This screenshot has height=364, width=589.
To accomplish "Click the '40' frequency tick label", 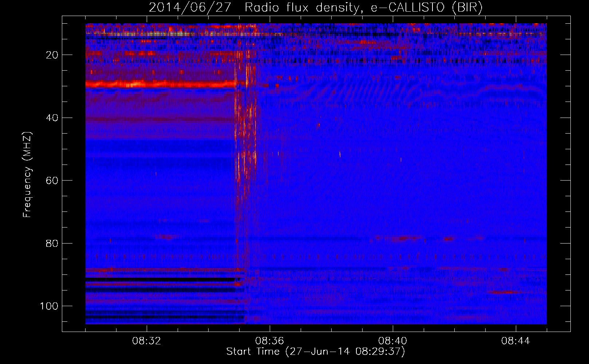I will (x=52, y=118).
